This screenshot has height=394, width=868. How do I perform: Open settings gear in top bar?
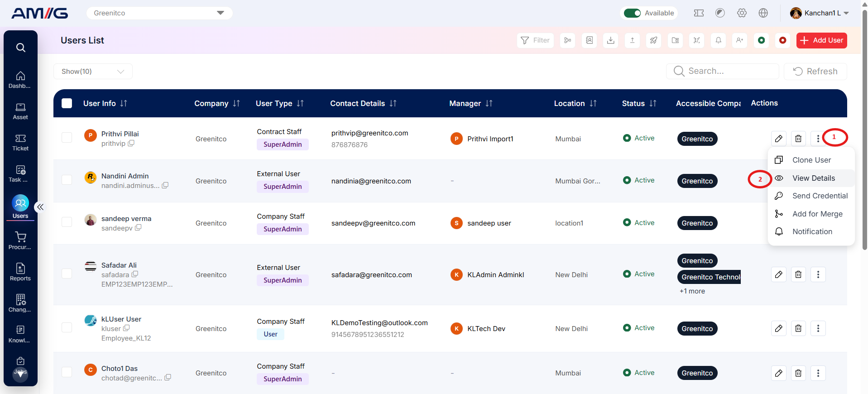click(x=742, y=13)
